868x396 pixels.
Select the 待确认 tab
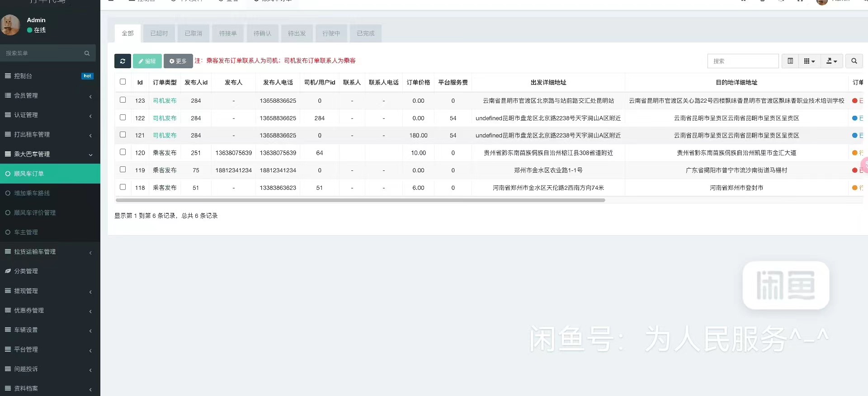click(x=262, y=33)
